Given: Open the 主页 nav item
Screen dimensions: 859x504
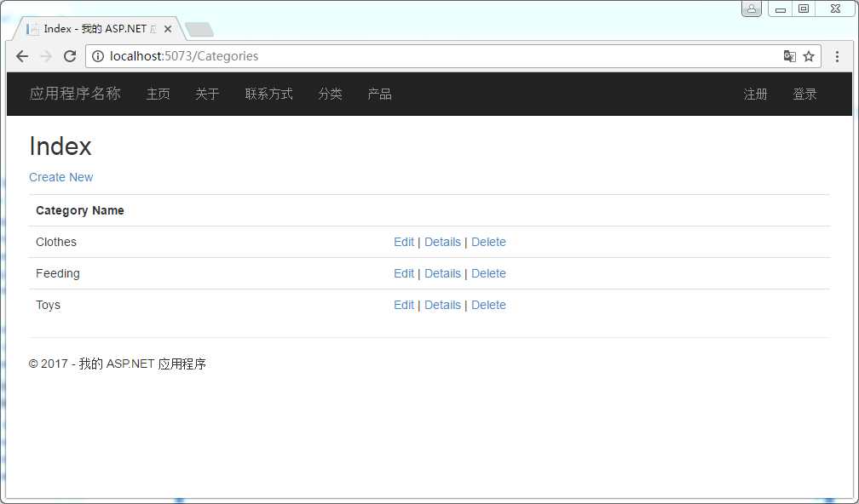Looking at the screenshot, I should tap(159, 94).
